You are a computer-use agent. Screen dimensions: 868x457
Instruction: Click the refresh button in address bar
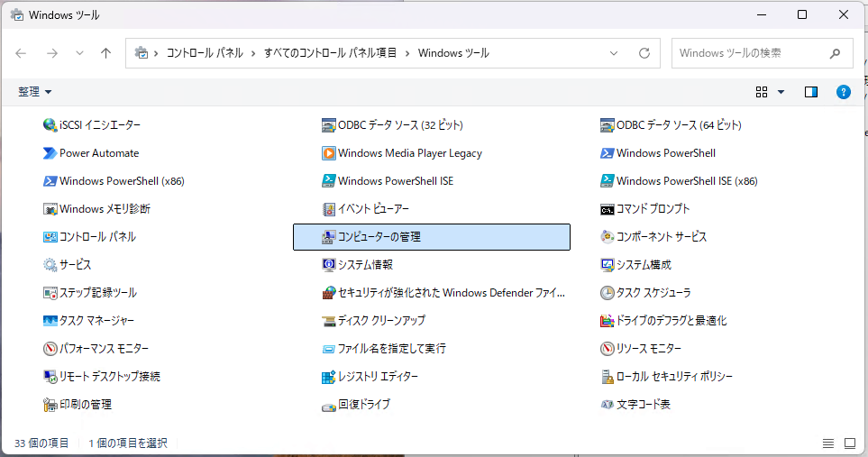point(644,53)
